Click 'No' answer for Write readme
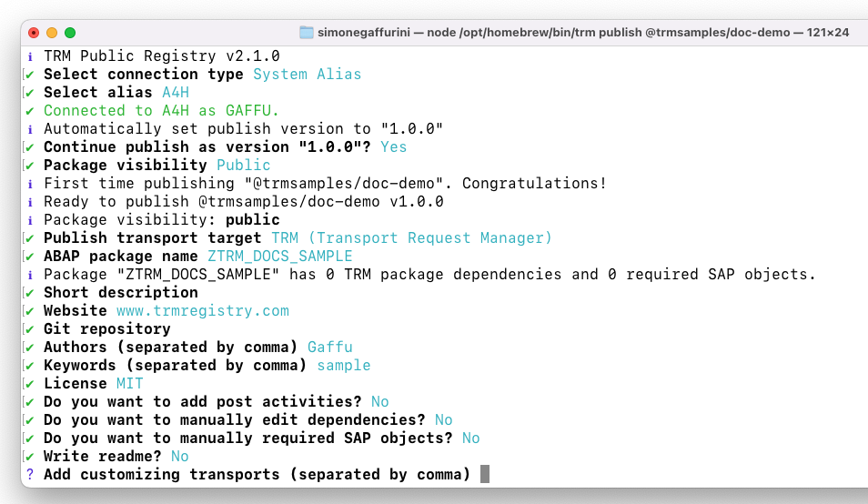This screenshot has height=504, width=868. 180,457
